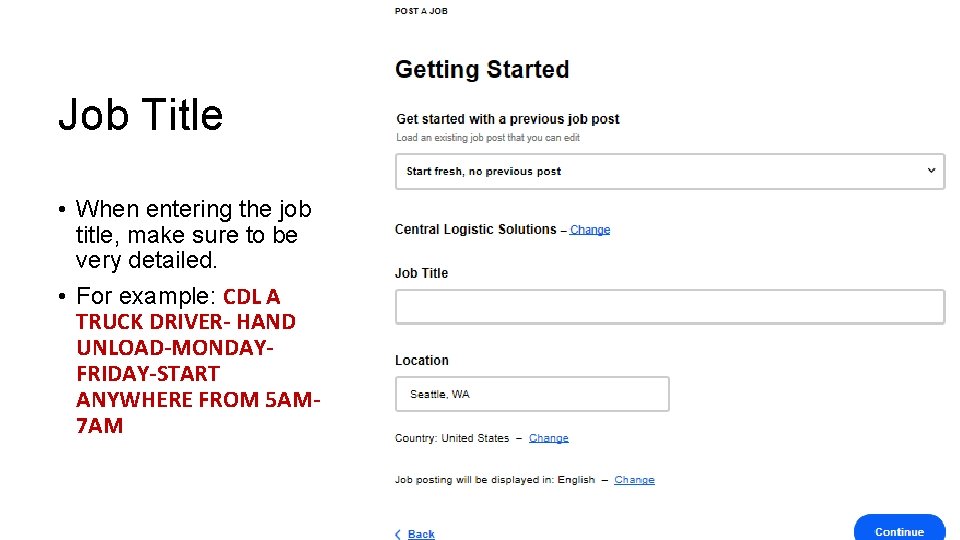960x540 pixels.
Task: Click the chevron arrow on the previous post dropdown
Action: [x=931, y=171]
